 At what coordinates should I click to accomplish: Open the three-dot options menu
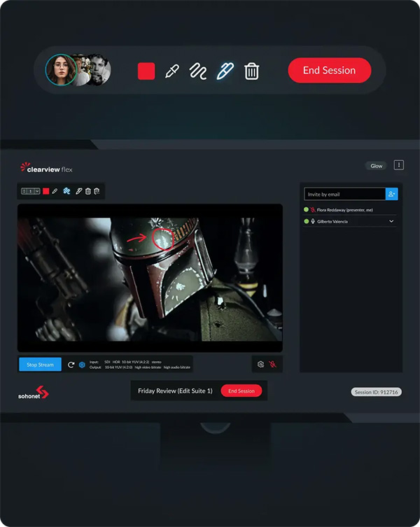click(399, 165)
